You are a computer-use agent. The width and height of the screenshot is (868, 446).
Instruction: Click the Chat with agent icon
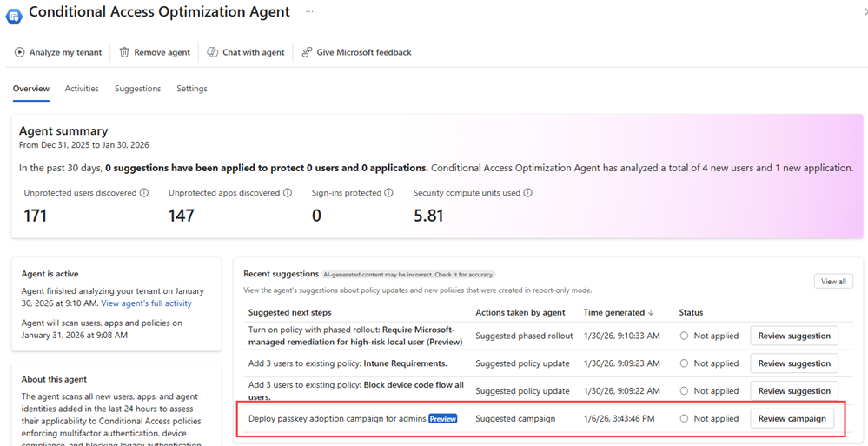pyautogui.click(x=213, y=52)
